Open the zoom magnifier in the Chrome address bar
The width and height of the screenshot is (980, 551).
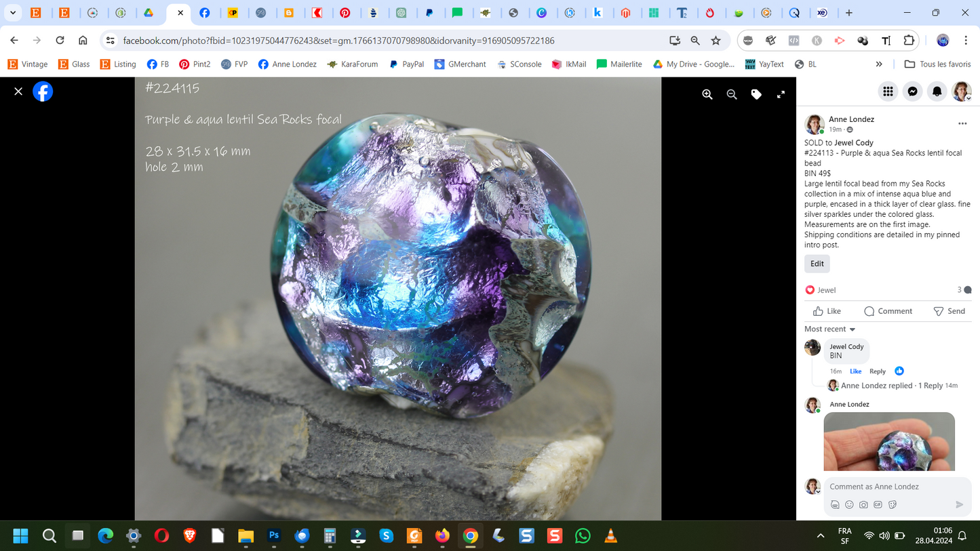695,41
